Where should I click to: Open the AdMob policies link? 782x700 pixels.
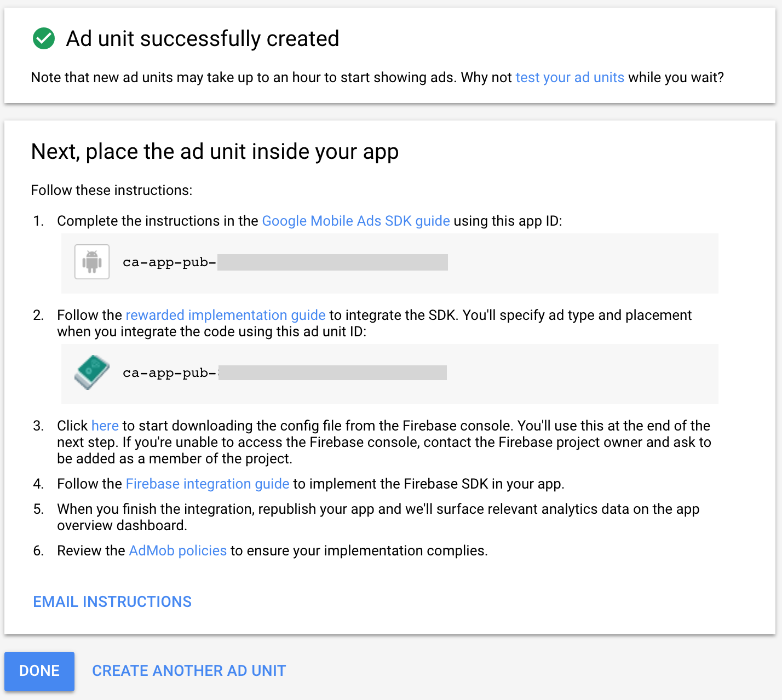pyautogui.click(x=177, y=551)
